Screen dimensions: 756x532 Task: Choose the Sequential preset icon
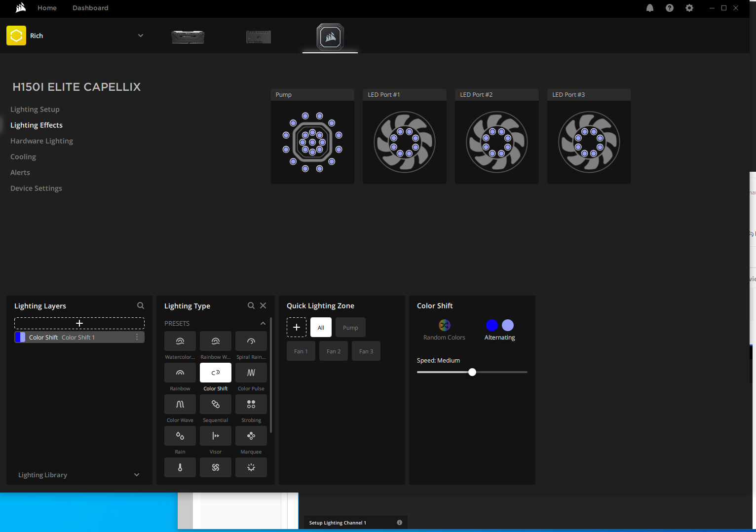click(216, 404)
